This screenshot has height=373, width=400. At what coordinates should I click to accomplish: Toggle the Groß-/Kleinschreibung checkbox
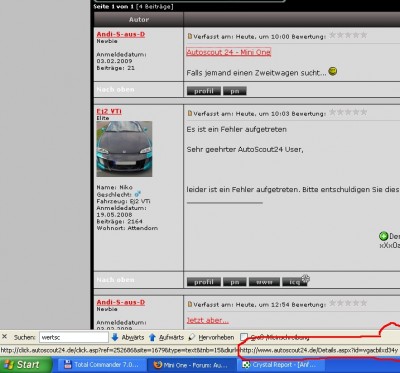[x=244, y=337]
